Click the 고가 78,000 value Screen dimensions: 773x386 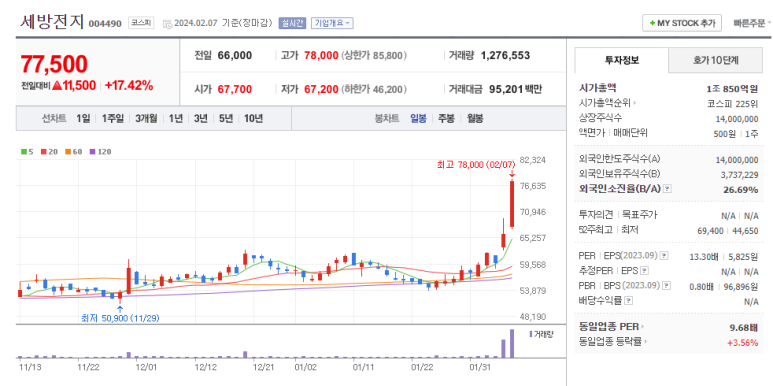[x=321, y=56]
